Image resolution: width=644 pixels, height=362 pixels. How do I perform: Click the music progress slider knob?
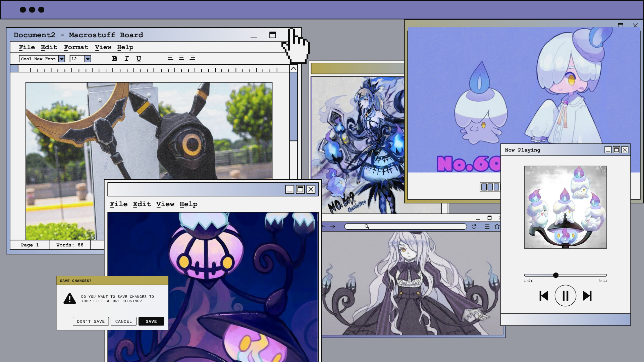click(x=556, y=275)
